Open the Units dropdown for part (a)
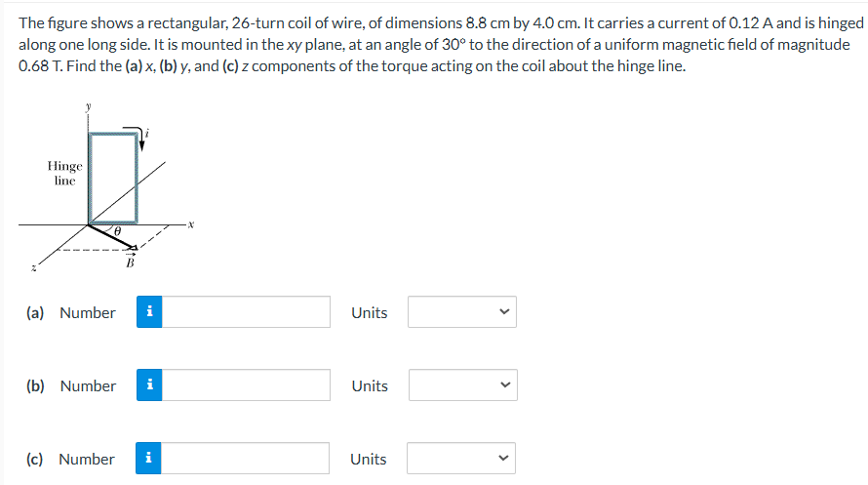This screenshot has width=868, height=485. point(462,311)
